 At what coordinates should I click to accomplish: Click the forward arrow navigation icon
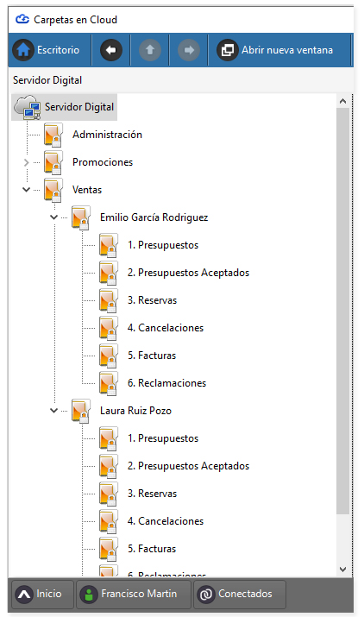click(x=189, y=50)
